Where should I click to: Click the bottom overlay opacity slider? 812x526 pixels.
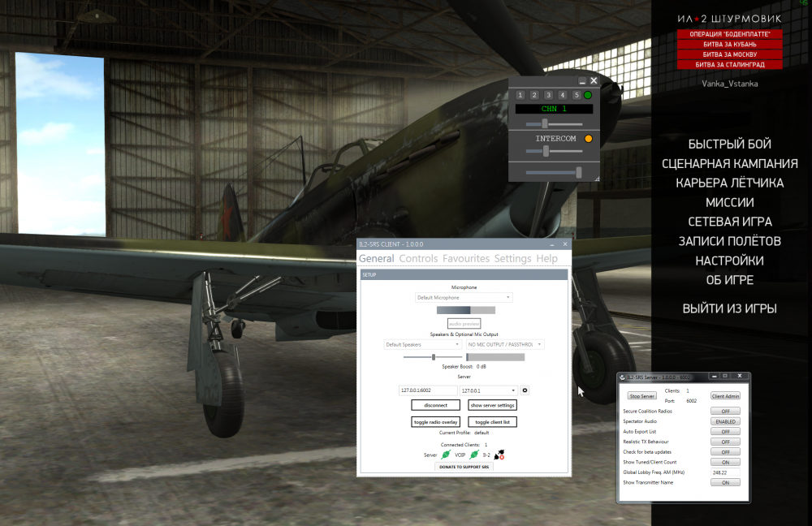(554, 172)
